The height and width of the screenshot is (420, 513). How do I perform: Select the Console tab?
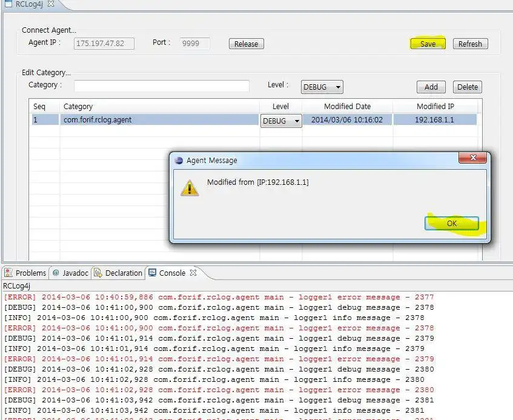click(x=172, y=273)
